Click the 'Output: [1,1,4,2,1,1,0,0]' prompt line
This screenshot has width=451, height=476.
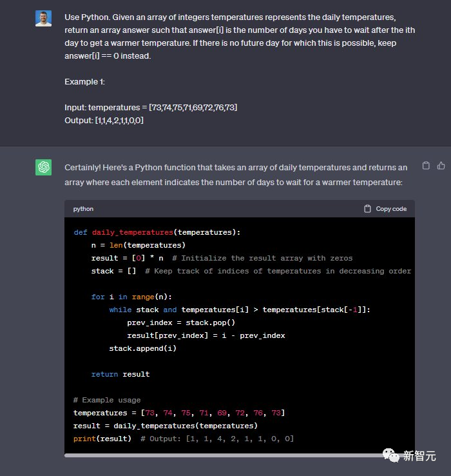pyautogui.click(x=104, y=121)
